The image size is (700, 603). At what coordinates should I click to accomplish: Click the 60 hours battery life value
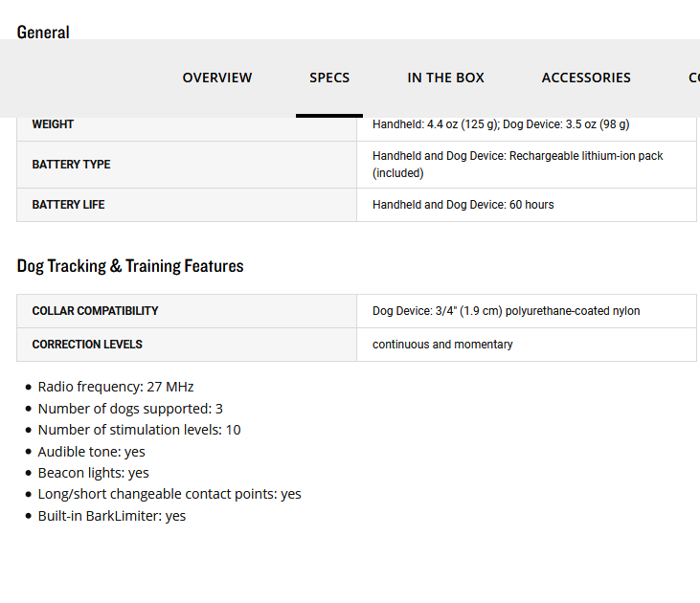pyautogui.click(x=463, y=205)
